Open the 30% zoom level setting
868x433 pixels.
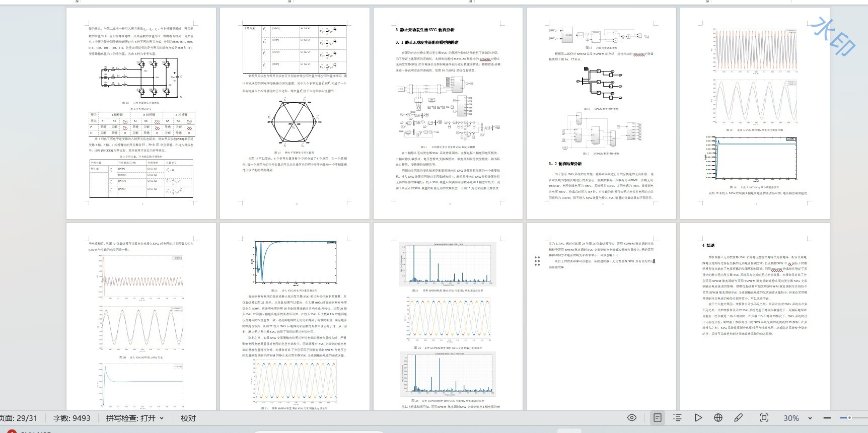click(x=791, y=418)
